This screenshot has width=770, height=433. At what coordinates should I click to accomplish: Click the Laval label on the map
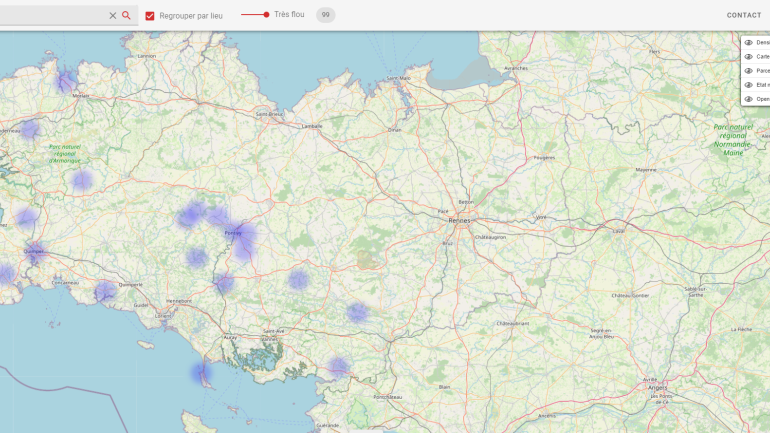(x=618, y=231)
